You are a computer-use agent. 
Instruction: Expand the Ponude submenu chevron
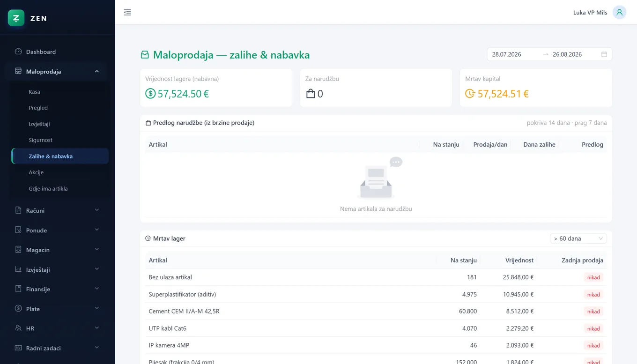coord(97,230)
